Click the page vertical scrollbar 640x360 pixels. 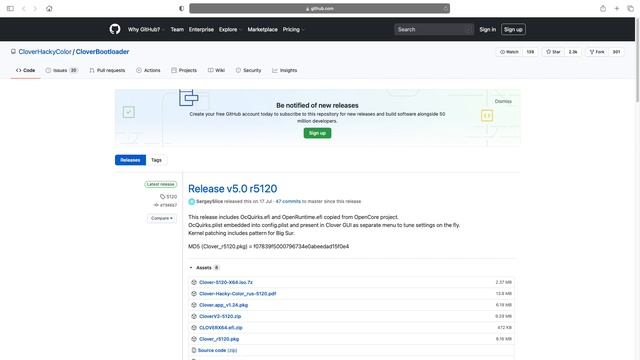point(637,59)
